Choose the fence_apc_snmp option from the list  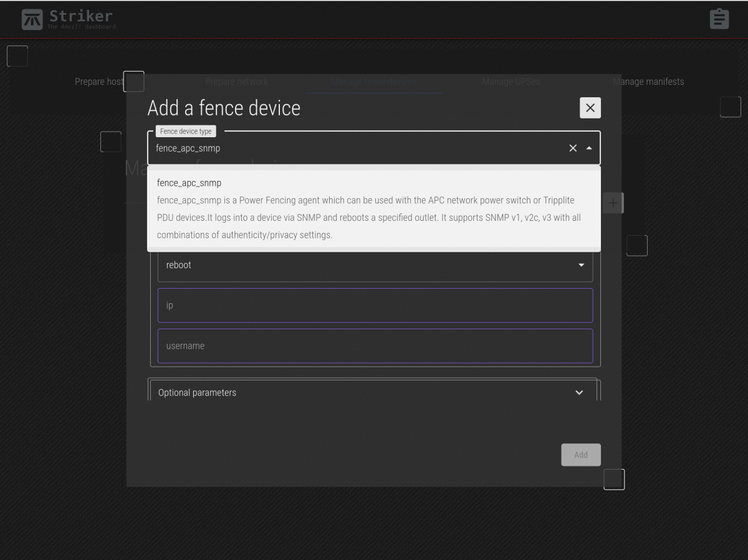pyautogui.click(x=373, y=208)
